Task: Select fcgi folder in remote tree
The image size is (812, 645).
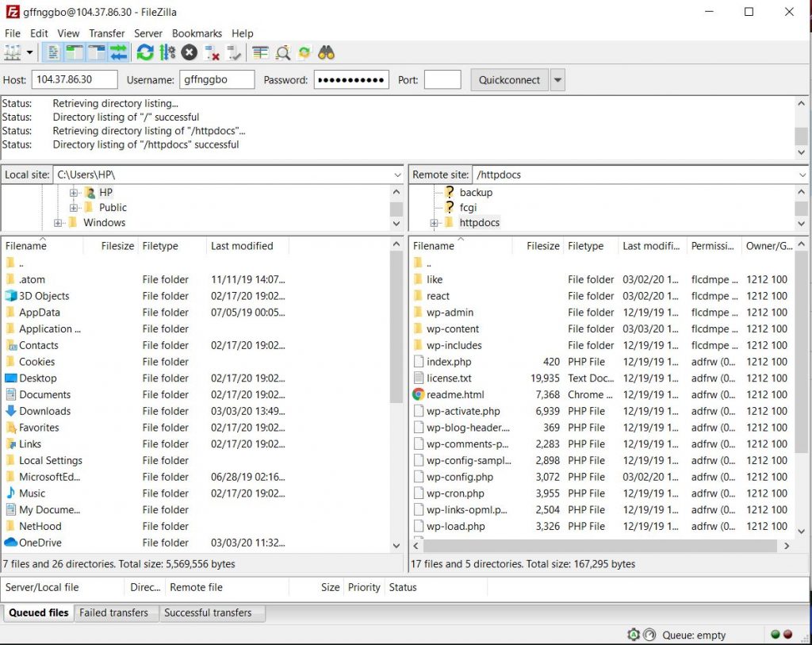Action: coord(468,207)
